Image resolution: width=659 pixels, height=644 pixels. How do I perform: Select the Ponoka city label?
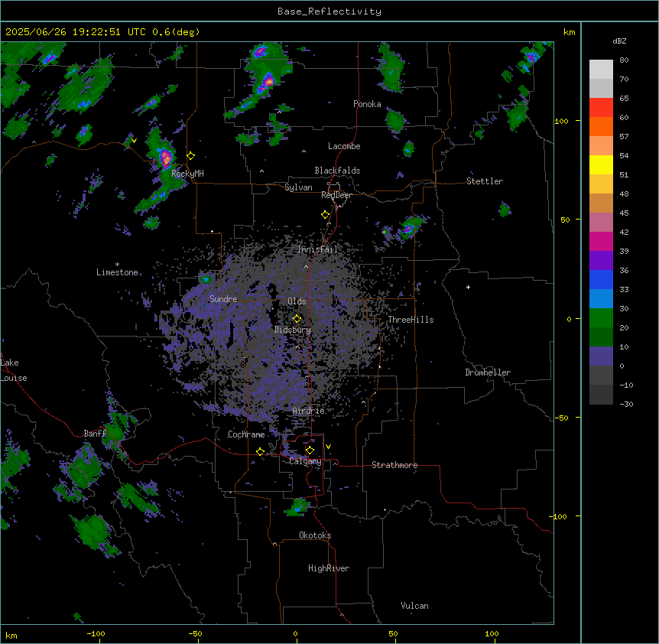367,104
